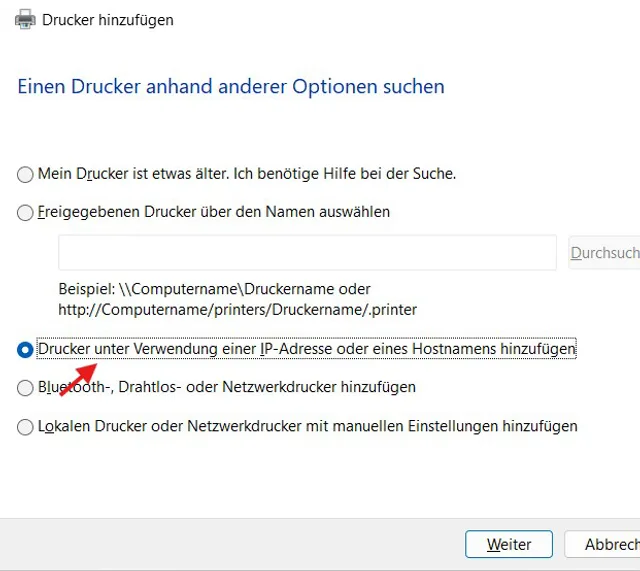The height and width of the screenshot is (571, 640).
Task: Select the 'Mein Drucker ist etwas älter' radio button
Action: [25, 175]
